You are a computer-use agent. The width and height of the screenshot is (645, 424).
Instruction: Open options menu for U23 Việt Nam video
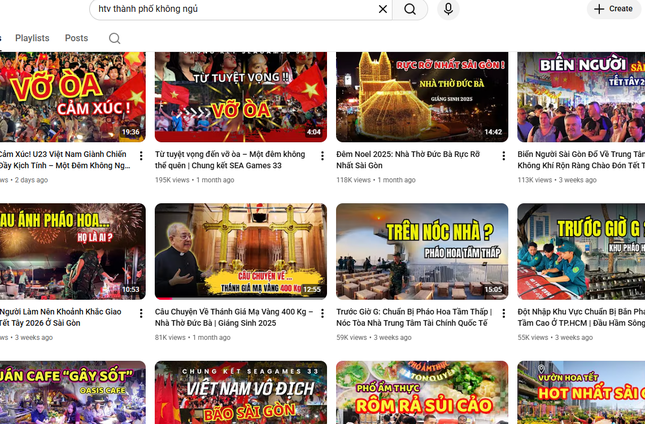(x=141, y=156)
